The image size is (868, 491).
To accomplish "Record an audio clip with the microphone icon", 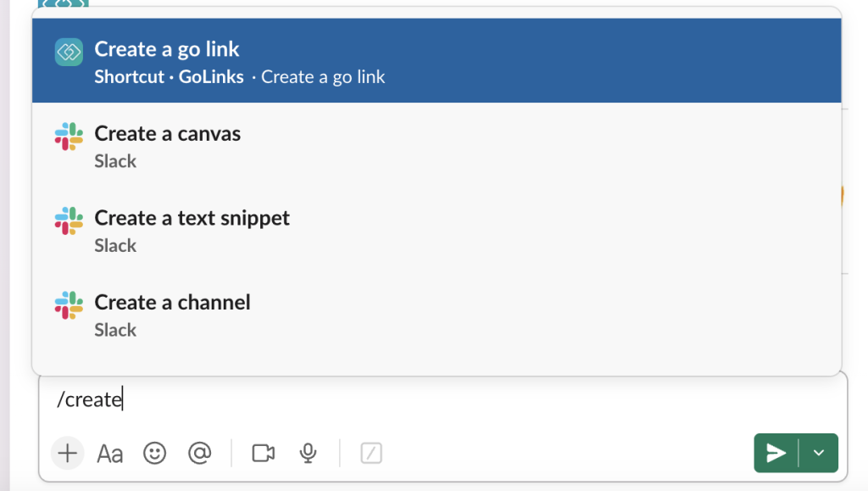I will point(308,454).
